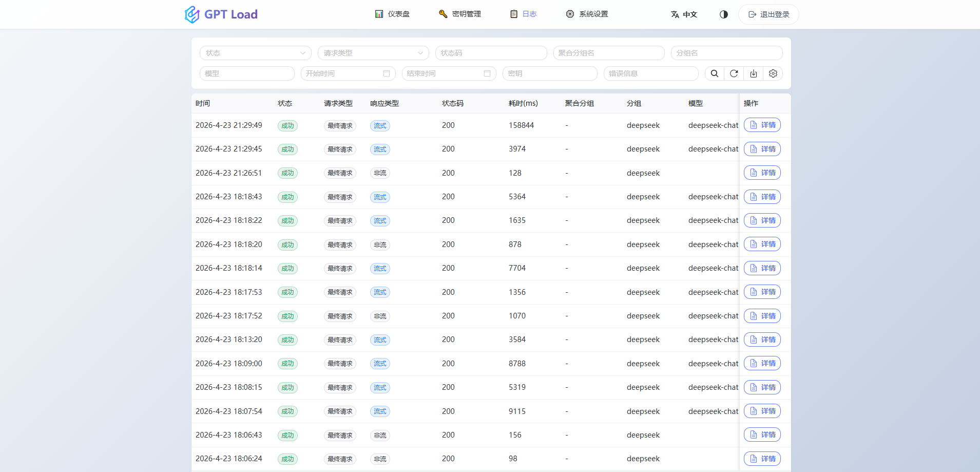Open the 密钥管理 menu item
This screenshot has width=980, height=472.
pos(460,14)
